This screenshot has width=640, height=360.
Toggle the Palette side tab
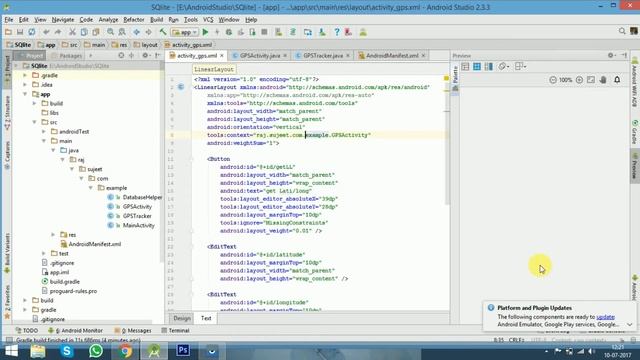[x=455, y=79]
